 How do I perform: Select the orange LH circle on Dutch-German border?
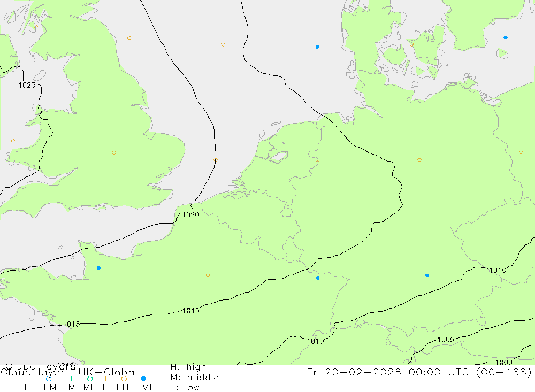pyautogui.click(x=317, y=163)
